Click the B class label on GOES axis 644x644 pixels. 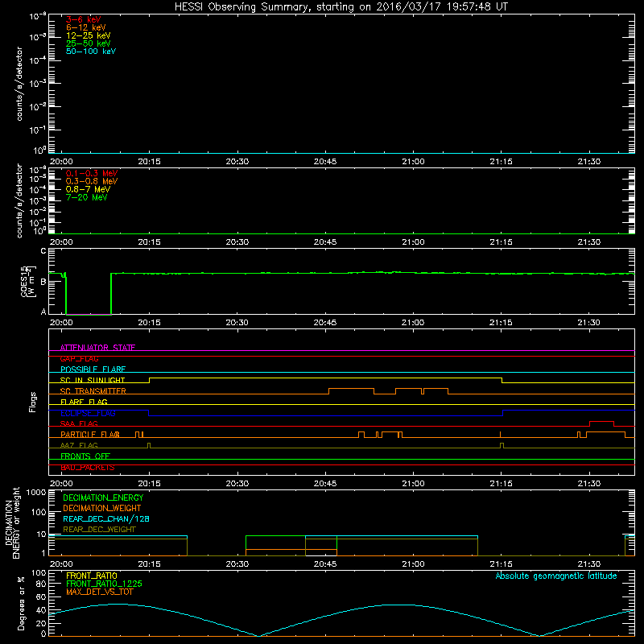43,282
